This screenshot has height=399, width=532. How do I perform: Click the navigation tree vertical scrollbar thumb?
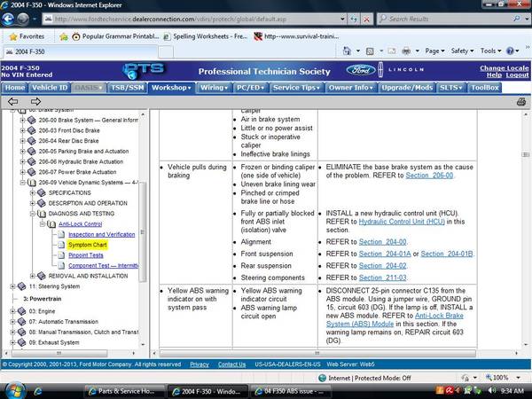coord(143,231)
